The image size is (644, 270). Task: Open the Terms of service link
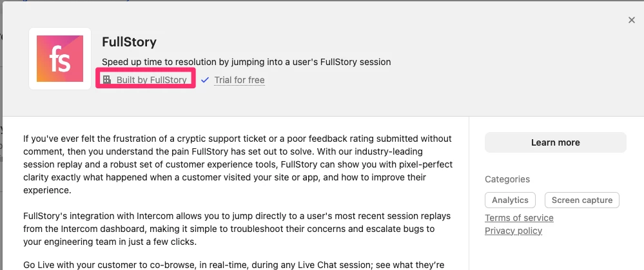pyautogui.click(x=519, y=218)
